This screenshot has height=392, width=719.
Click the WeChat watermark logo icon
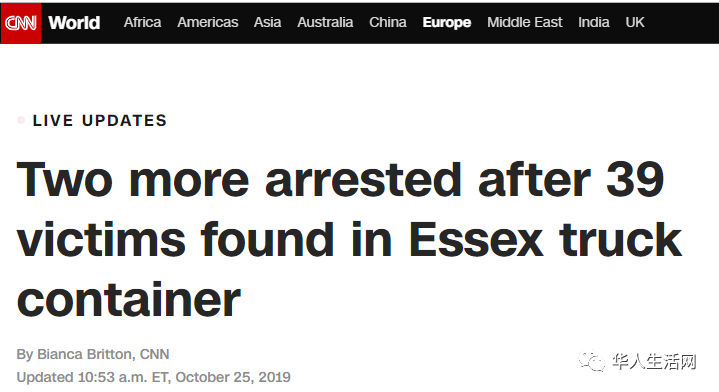592,361
